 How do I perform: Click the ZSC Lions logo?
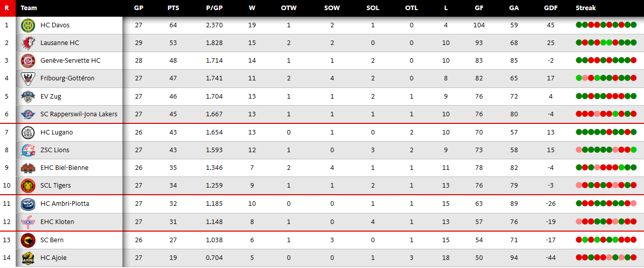pos(27,150)
